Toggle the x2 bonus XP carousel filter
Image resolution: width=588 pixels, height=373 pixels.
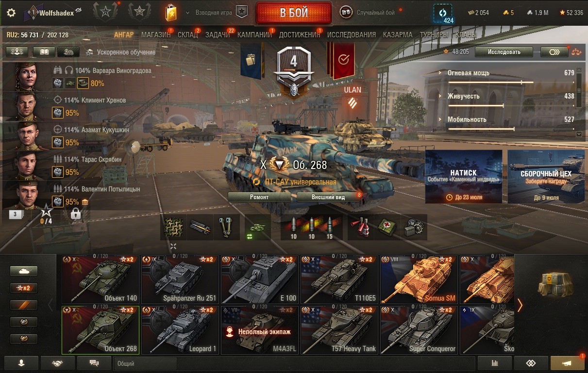[x=24, y=288]
